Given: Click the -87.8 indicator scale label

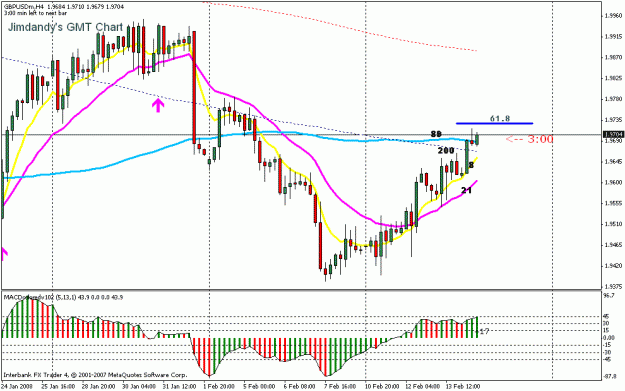Looking at the screenshot, I should coord(610,375).
